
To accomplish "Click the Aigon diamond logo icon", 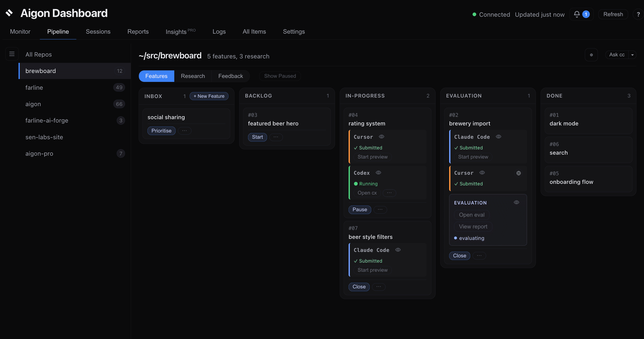I will (9, 13).
